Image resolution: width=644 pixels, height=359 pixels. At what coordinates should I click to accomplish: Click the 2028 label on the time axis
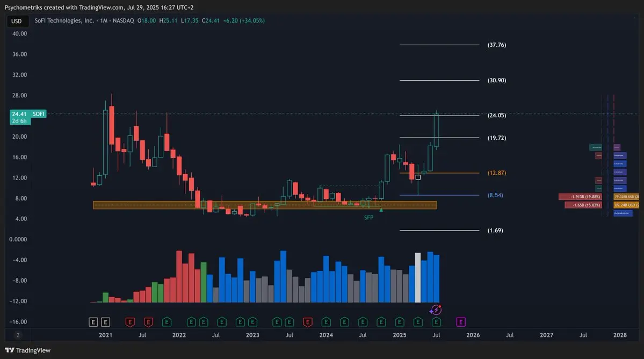coord(620,335)
